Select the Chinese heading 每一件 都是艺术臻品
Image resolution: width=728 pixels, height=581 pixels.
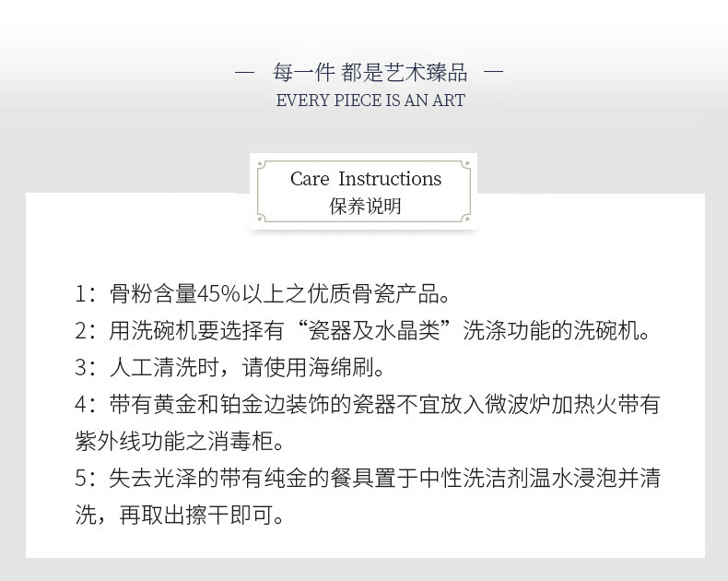click(x=370, y=72)
